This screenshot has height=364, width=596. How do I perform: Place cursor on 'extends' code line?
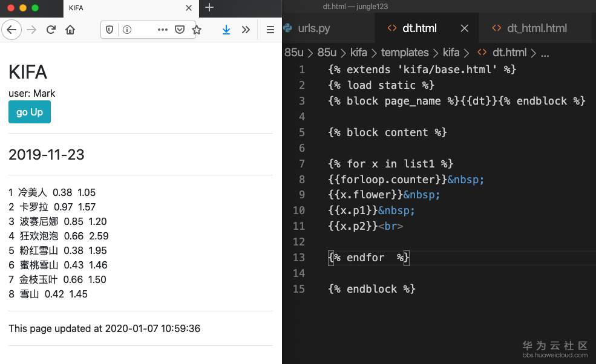(x=422, y=70)
